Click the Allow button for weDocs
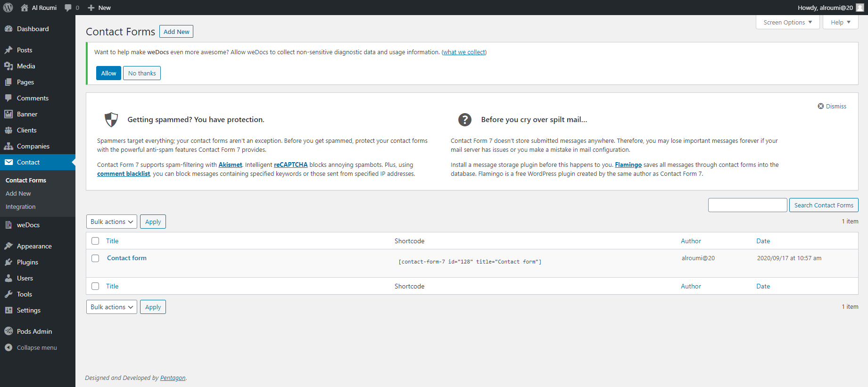Viewport: 868px width, 387px height. (x=108, y=73)
